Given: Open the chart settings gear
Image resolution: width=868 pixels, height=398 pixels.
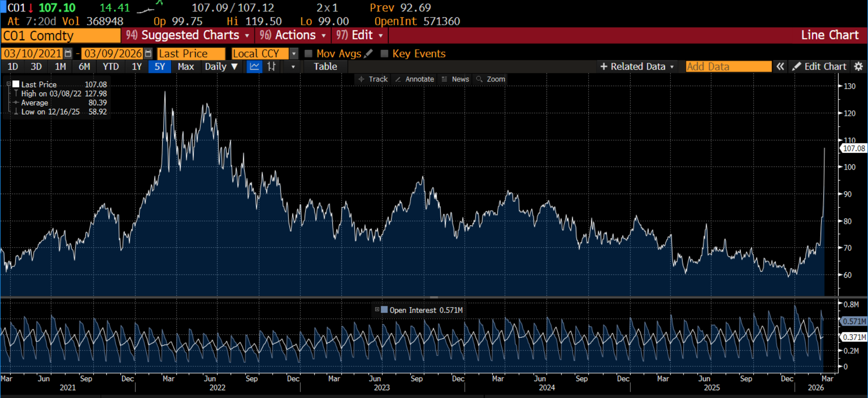Looking at the screenshot, I should click(859, 67).
